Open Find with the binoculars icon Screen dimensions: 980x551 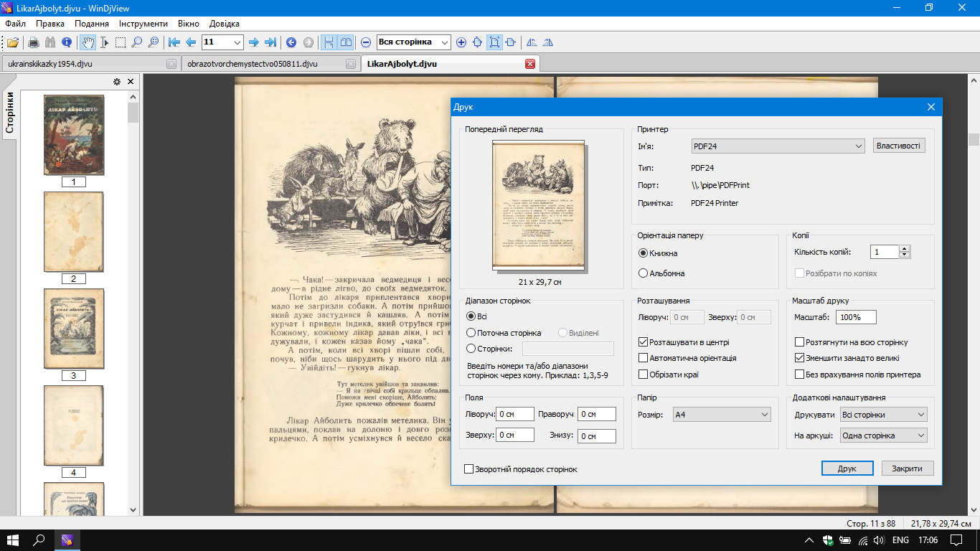(50, 42)
